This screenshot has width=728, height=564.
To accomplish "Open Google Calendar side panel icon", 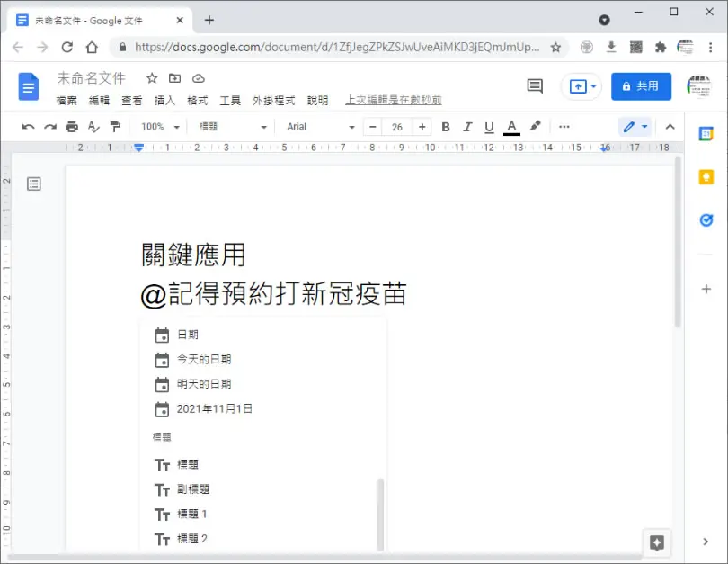I will (x=706, y=134).
